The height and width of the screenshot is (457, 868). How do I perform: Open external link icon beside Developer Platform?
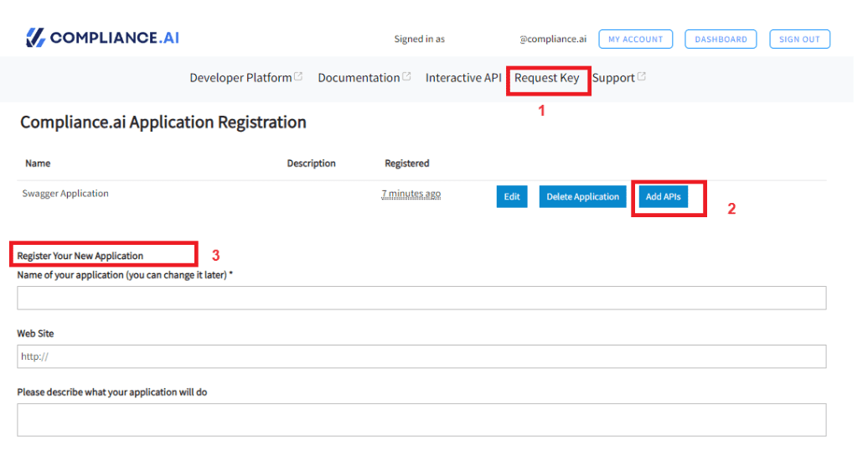coord(298,76)
